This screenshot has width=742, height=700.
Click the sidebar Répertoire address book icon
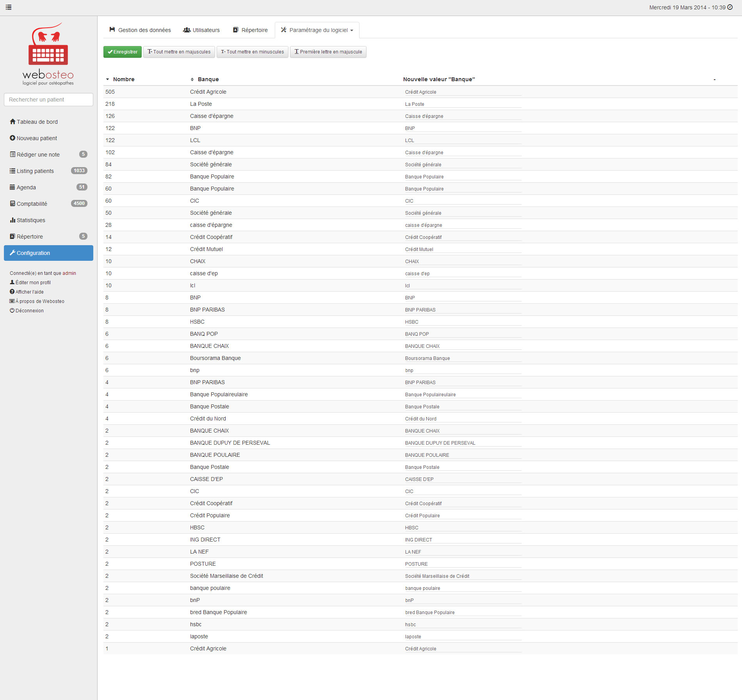coord(12,237)
